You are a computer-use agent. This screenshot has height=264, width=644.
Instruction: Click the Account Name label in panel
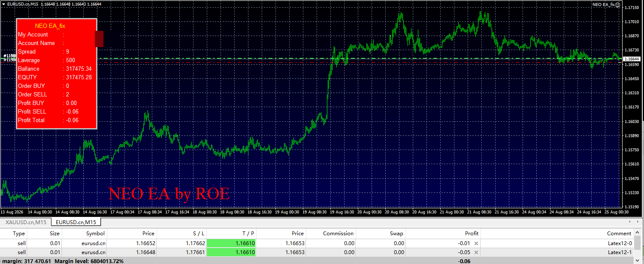click(x=36, y=43)
